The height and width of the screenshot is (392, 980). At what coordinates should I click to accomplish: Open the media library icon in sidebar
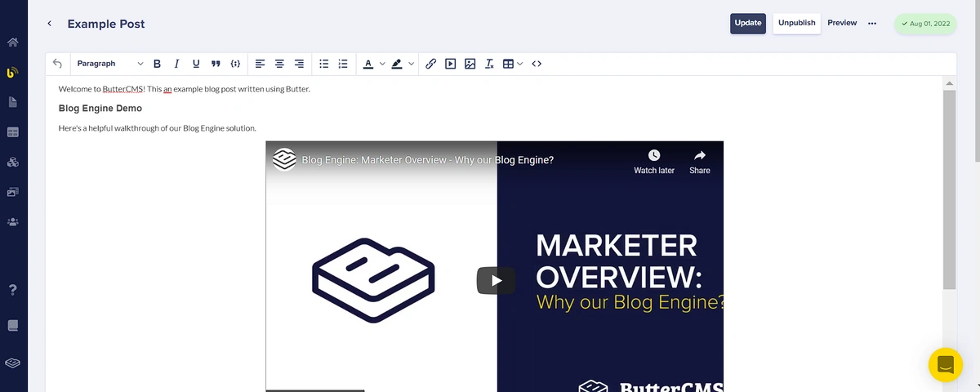click(13, 192)
